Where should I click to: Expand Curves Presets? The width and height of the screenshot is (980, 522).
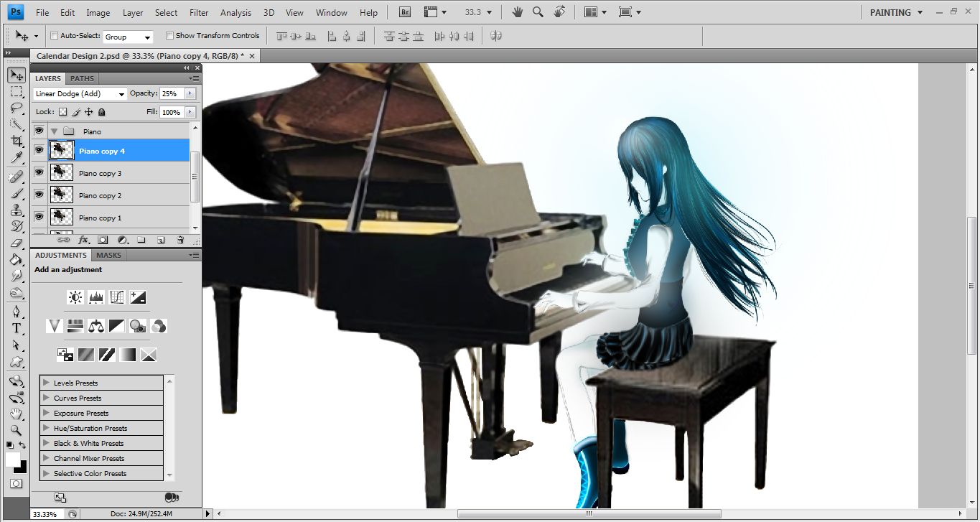click(x=47, y=398)
